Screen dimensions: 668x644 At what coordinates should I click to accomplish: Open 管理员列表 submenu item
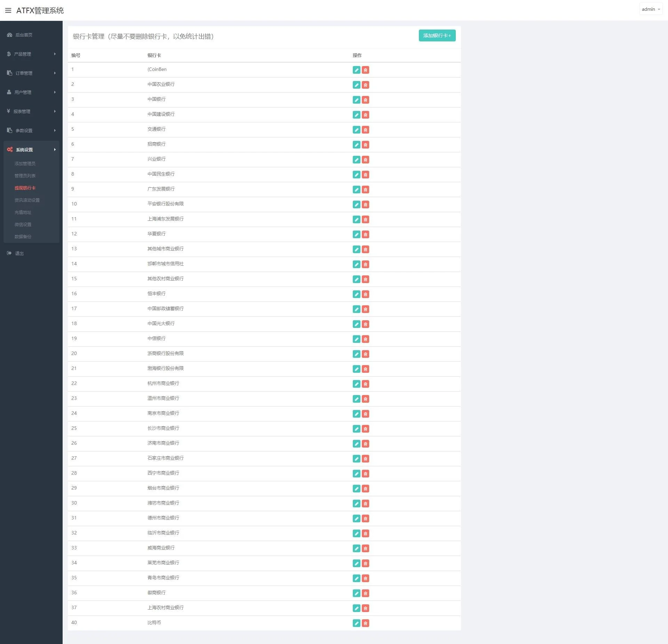(25, 176)
